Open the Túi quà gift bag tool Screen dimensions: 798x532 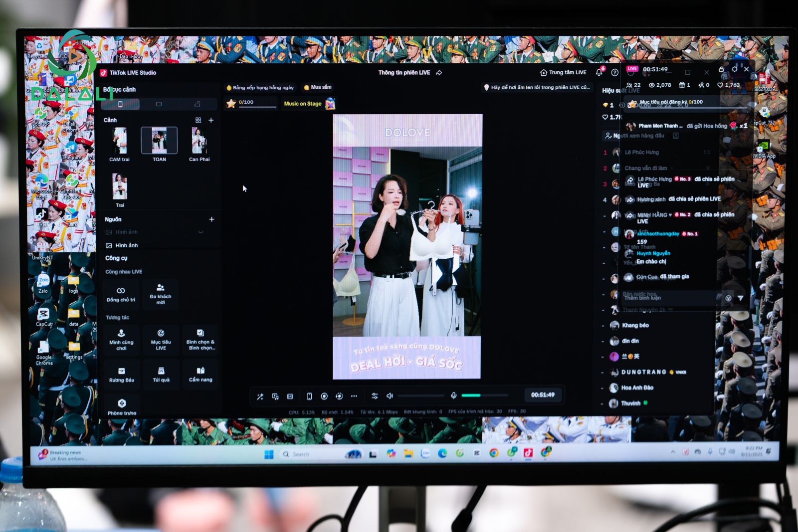click(x=161, y=374)
